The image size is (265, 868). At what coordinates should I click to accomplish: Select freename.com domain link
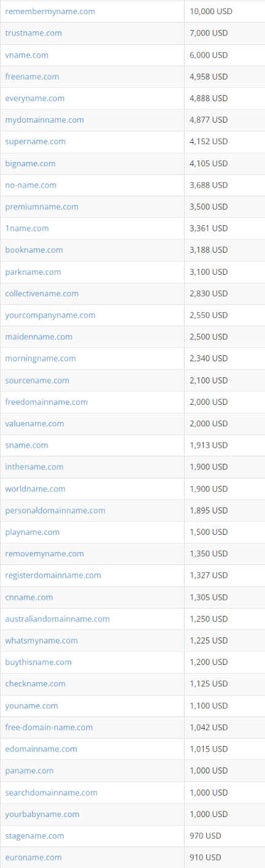32,77
